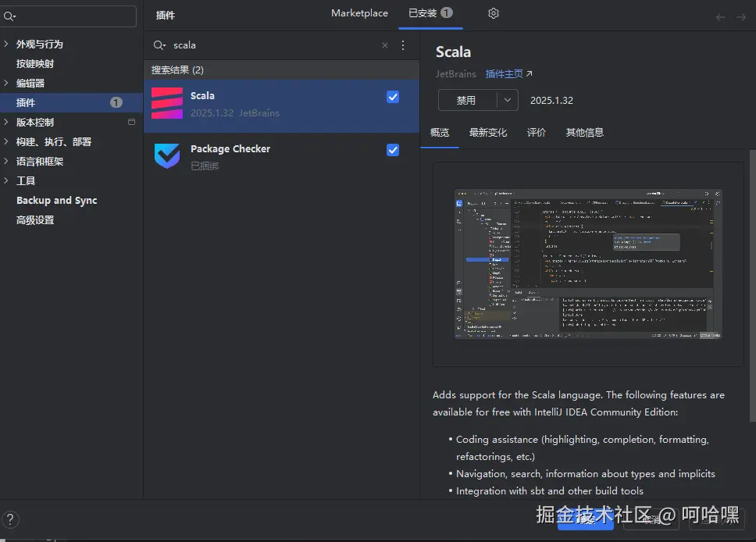Expand the 语言和框架 settings group
Viewport: 756px width, 542px height.
[6, 161]
